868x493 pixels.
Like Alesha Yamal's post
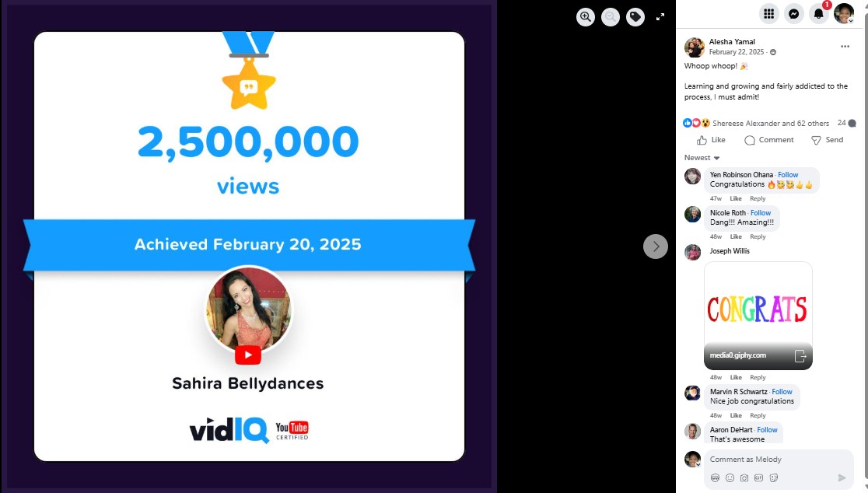pos(711,140)
